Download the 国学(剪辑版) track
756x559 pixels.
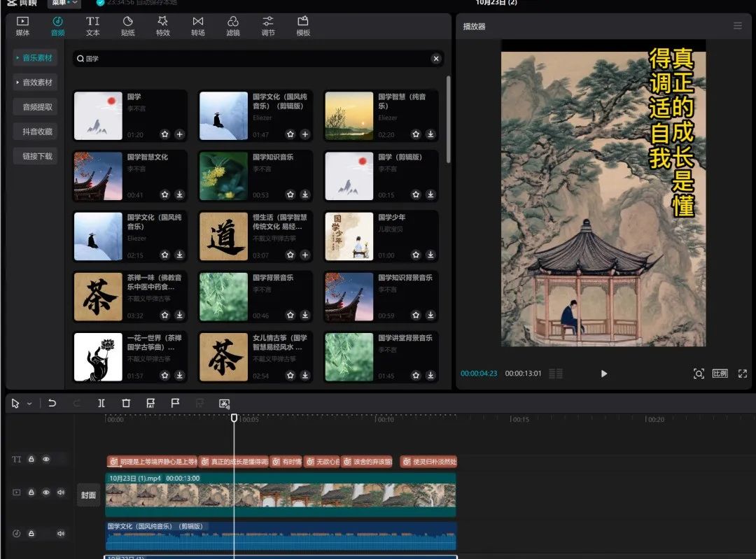[430, 194]
